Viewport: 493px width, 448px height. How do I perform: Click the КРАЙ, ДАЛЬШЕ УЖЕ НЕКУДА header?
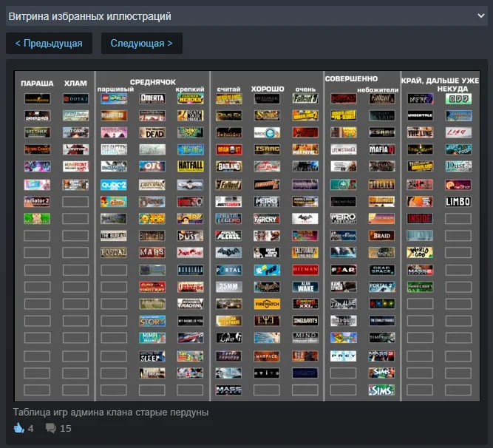click(441, 84)
